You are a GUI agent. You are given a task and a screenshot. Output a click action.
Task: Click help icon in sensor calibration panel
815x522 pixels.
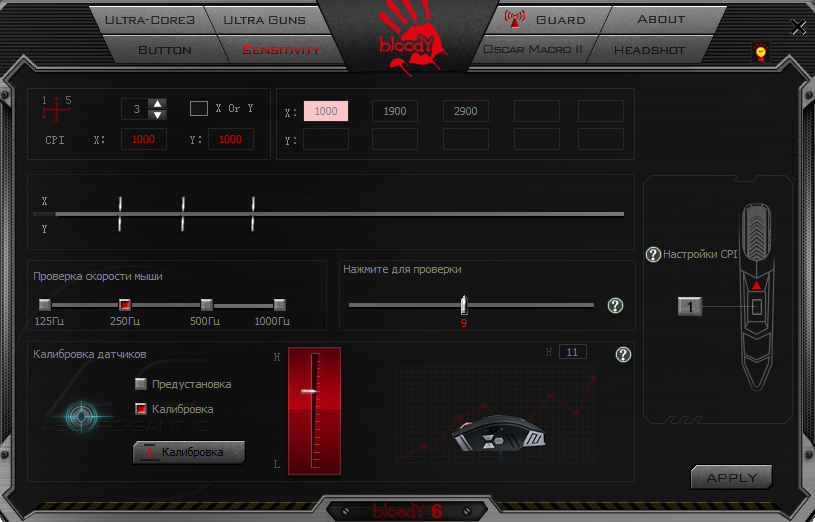[624, 354]
